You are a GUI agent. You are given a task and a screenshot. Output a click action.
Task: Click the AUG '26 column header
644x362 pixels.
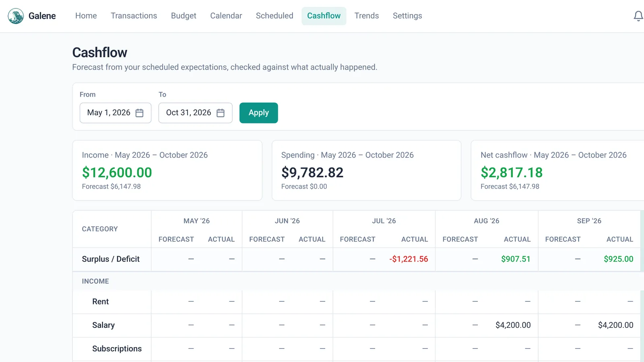[487, 221]
